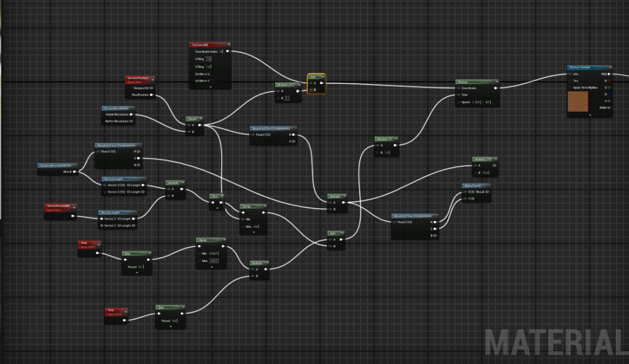This screenshot has width=629, height=364.
Task: Click the Panner's Speed Y field
Action: point(488,103)
